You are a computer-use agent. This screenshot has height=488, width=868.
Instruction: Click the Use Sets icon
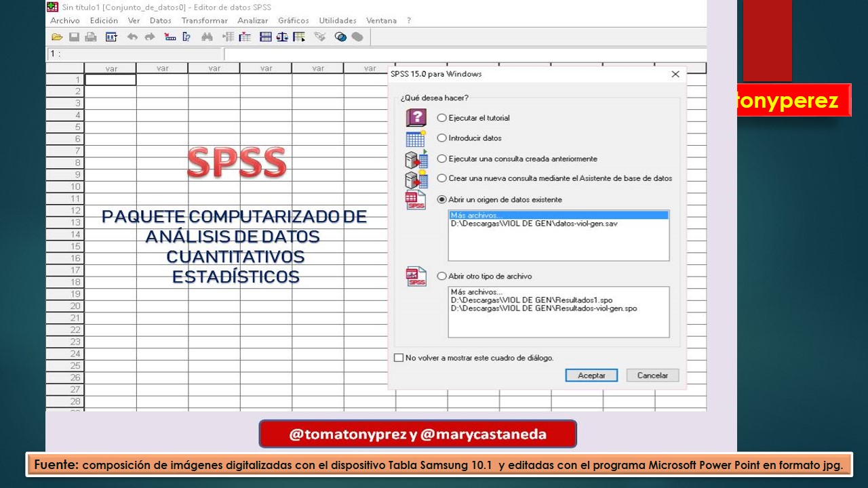click(341, 37)
